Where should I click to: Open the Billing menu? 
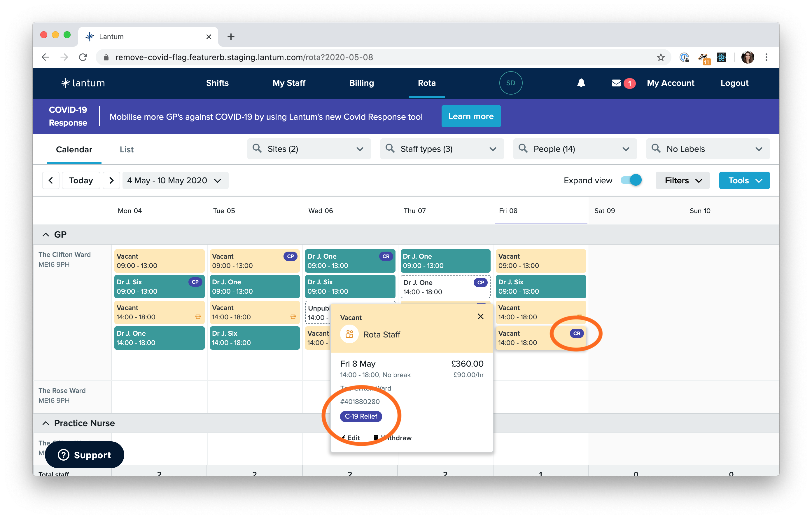click(361, 83)
